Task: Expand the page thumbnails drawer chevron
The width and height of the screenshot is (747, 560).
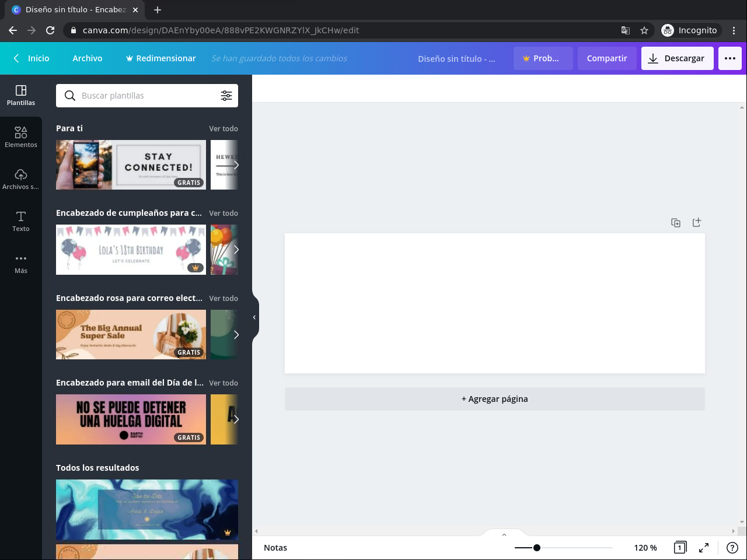Action: (504, 534)
